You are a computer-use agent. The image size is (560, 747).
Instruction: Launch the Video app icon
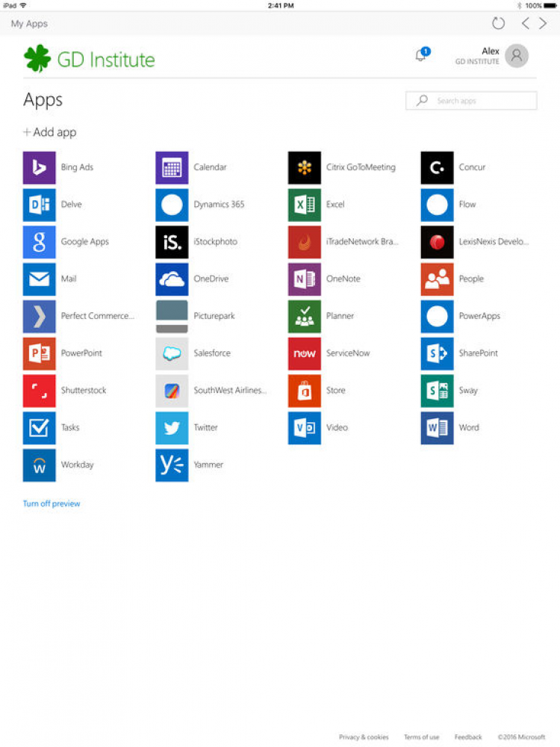click(x=305, y=427)
